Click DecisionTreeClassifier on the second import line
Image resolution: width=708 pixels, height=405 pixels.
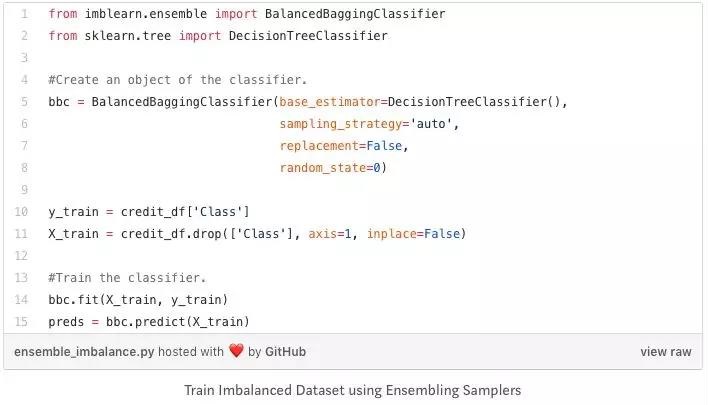pos(308,36)
